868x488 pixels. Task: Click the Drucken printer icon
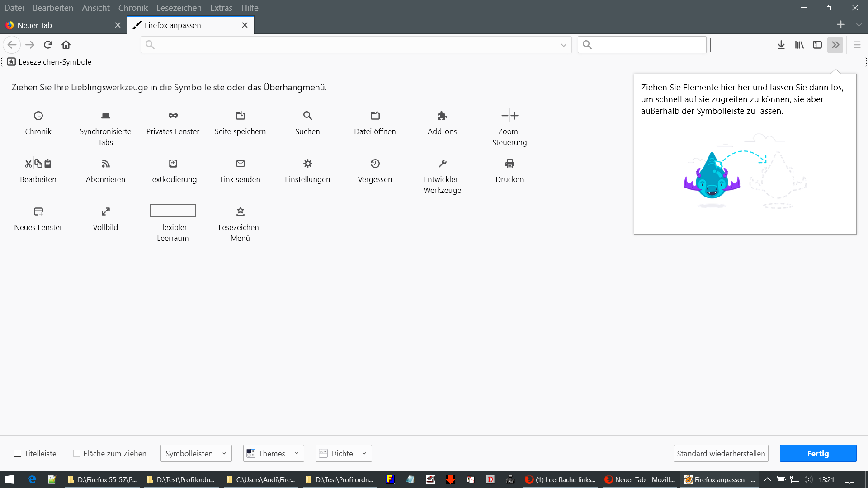pos(509,164)
